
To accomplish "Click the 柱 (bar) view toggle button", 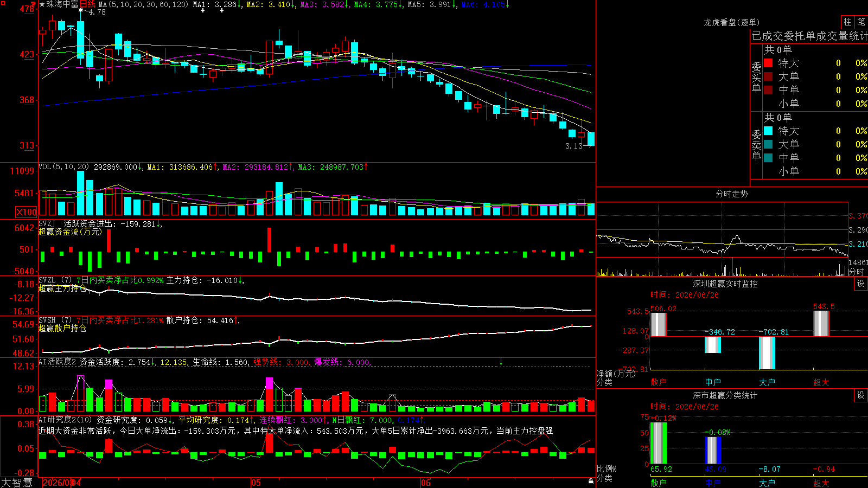I will pyautogui.click(x=847, y=22).
